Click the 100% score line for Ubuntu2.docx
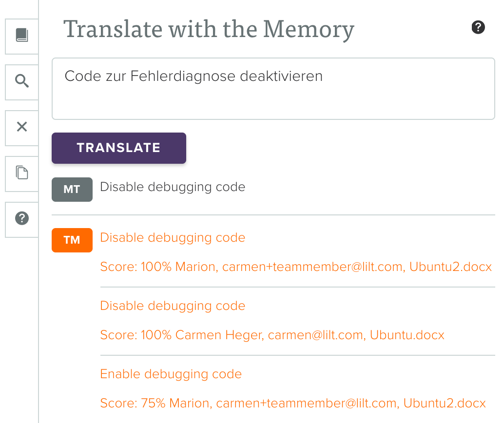This screenshot has height=423, width=504. point(295,267)
